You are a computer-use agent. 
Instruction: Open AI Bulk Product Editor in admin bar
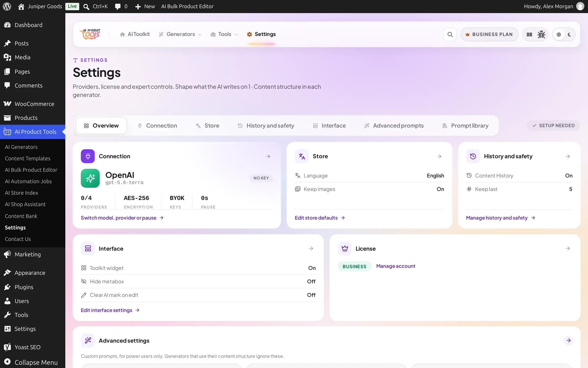pyautogui.click(x=187, y=6)
